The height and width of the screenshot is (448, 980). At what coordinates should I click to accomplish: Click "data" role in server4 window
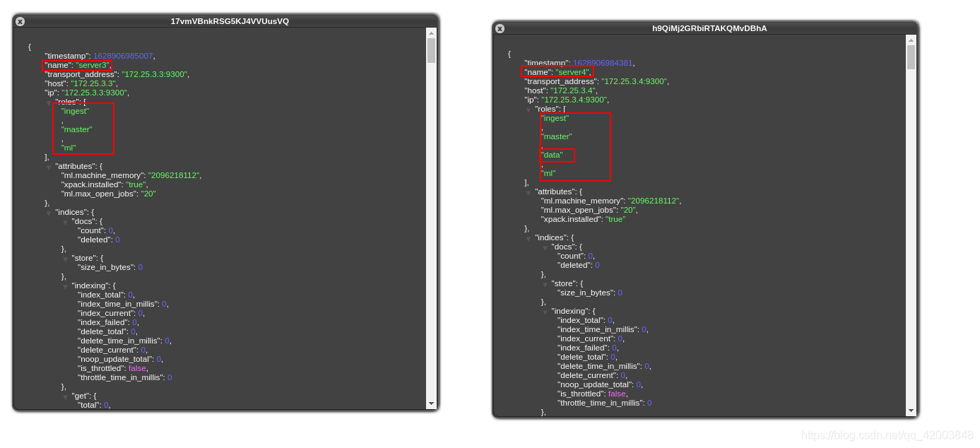pos(553,155)
